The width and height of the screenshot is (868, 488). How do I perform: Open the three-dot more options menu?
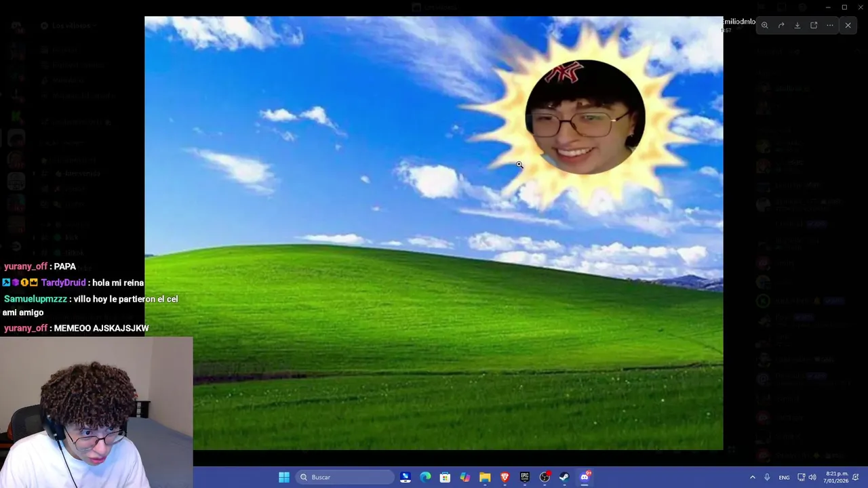click(830, 25)
